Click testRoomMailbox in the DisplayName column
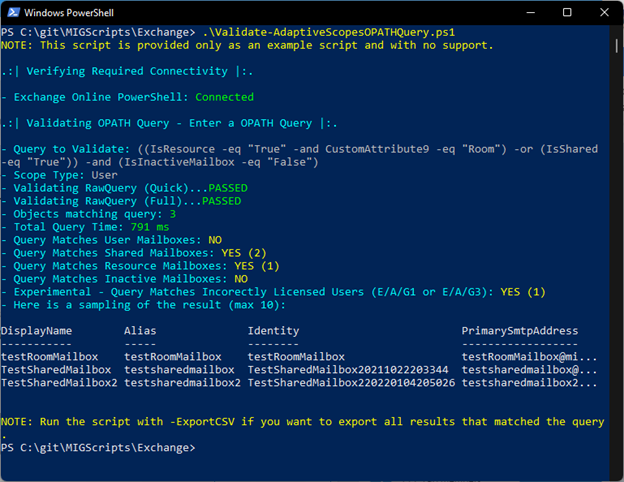Viewport: 624px width, 482px height. [50, 357]
